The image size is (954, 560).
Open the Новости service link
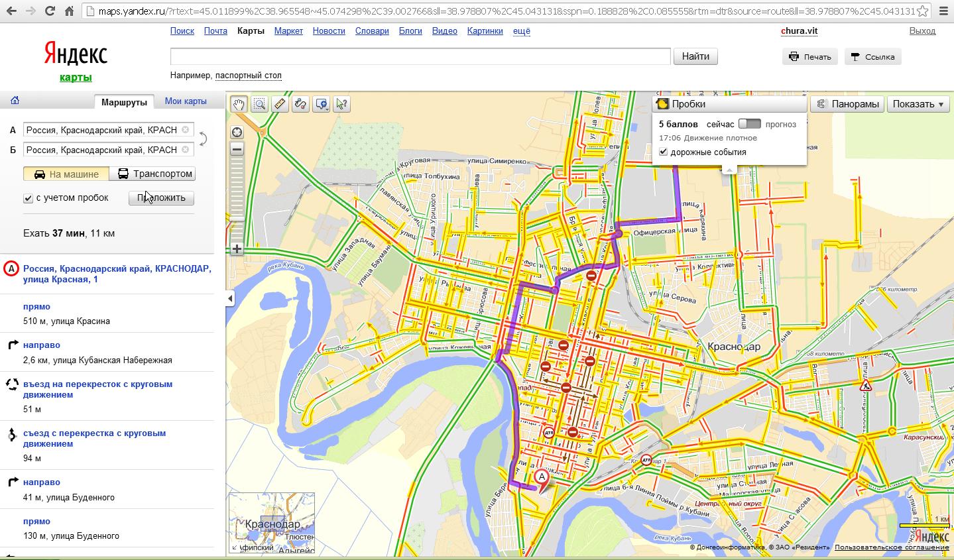(x=329, y=31)
